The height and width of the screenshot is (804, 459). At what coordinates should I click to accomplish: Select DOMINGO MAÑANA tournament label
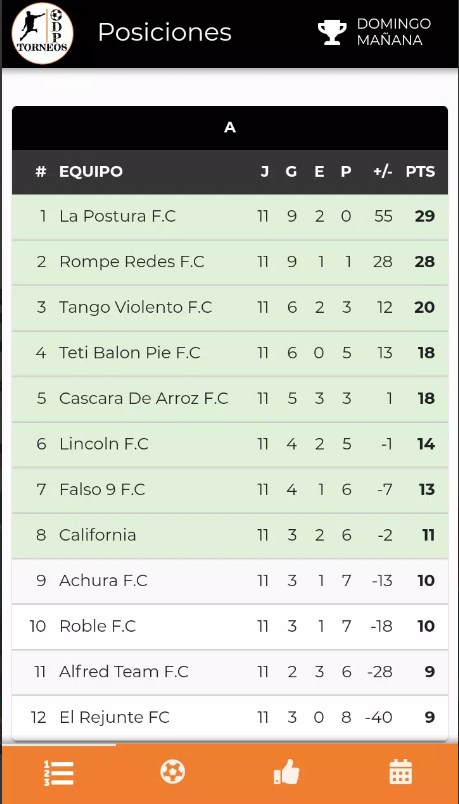click(x=394, y=32)
